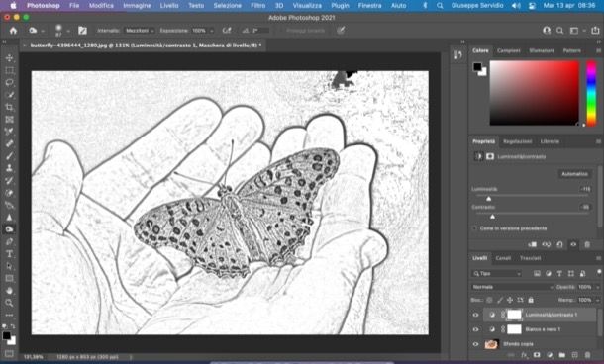Toggle layer filtering switch in Layers panel
Screen dimensions: 604x364
coord(599,273)
